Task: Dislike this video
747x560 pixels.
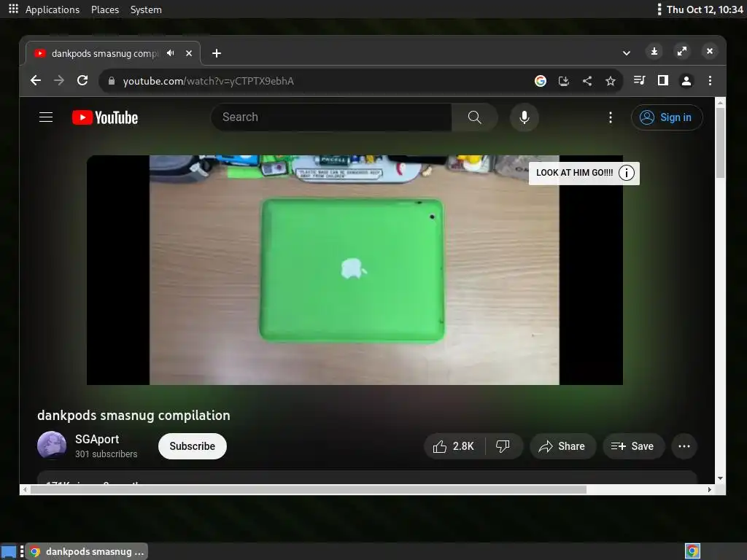Action: (x=503, y=446)
